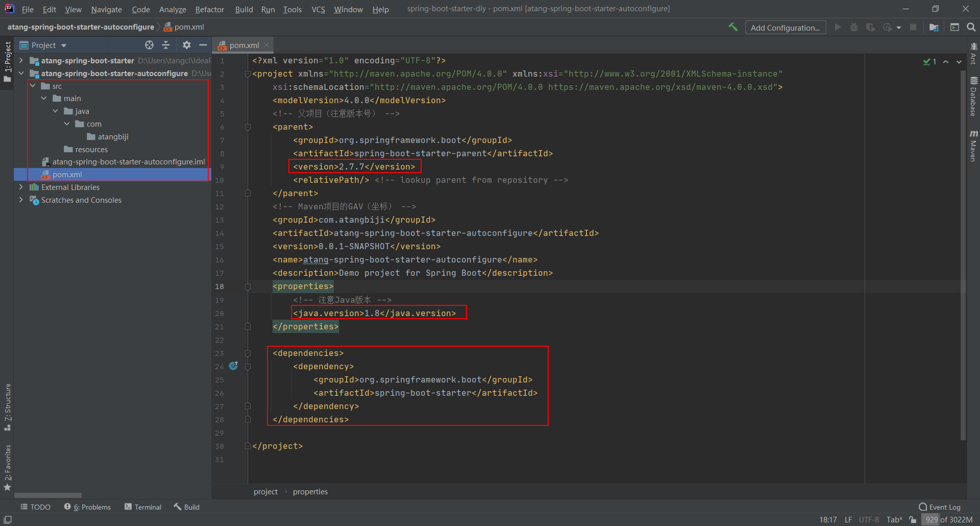
Task: Open the Favorites tool window
Action: (8, 468)
